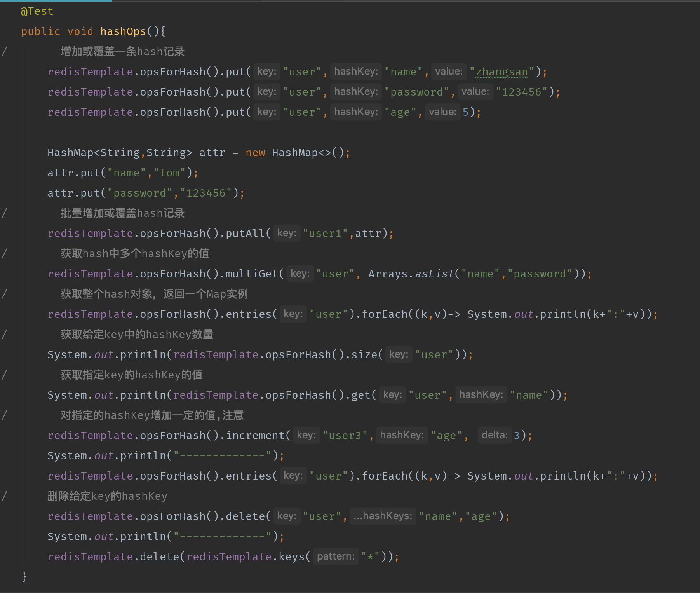Click the new keyword
700x593 pixels.
255,153
